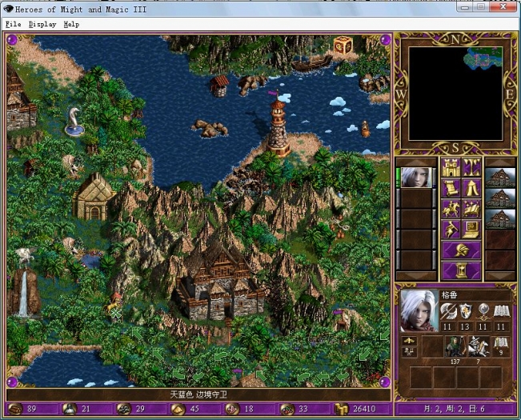Image resolution: width=521 pixels, height=420 pixels.
Task: Click the Next Hero helmet button
Action: (x=461, y=250)
